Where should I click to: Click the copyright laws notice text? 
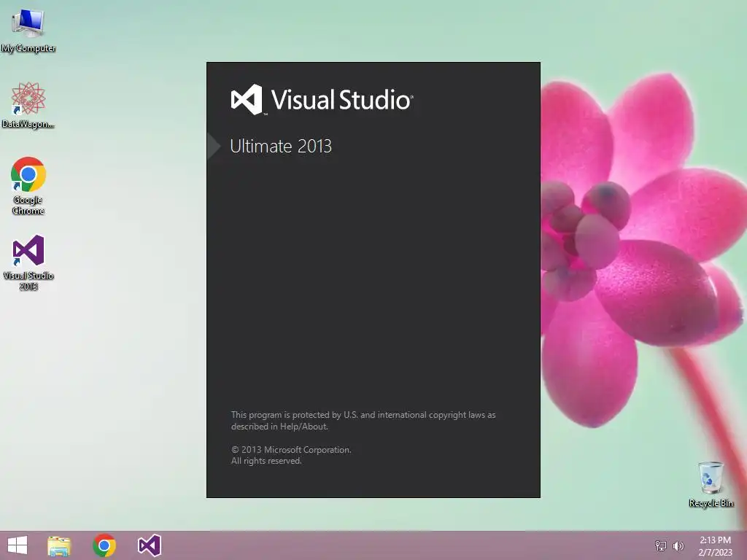tap(363, 421)
